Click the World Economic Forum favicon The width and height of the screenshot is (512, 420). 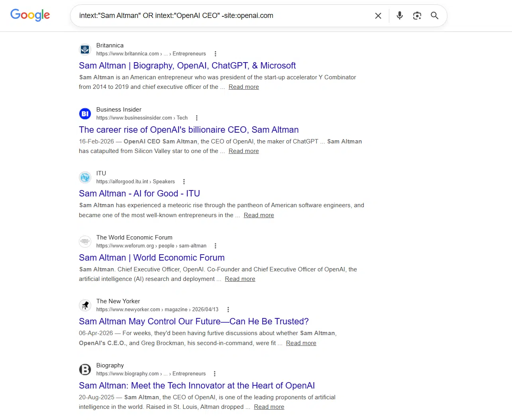(85, 241)
